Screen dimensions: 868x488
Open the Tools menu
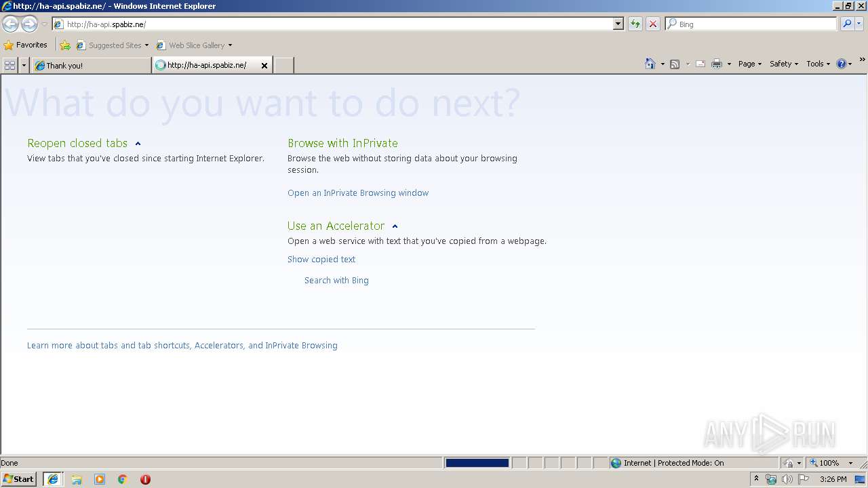coord(818,64)
